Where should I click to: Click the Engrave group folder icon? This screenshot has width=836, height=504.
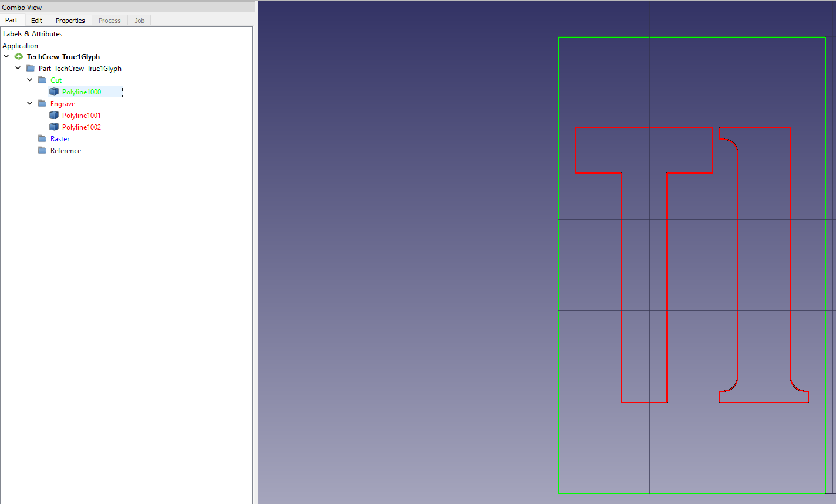pyautogui.click(x=42, y=104)
